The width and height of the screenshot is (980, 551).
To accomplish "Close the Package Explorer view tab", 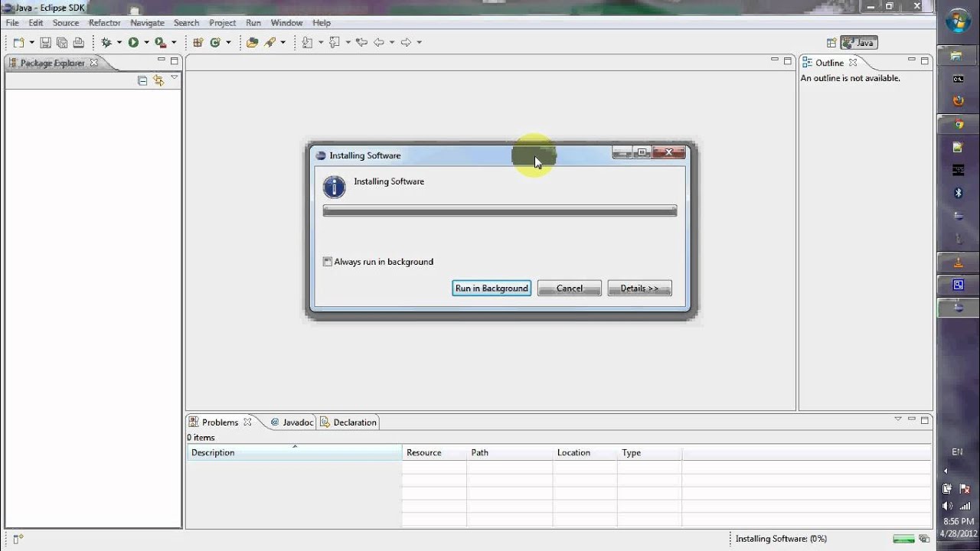I will pos(94,63).
